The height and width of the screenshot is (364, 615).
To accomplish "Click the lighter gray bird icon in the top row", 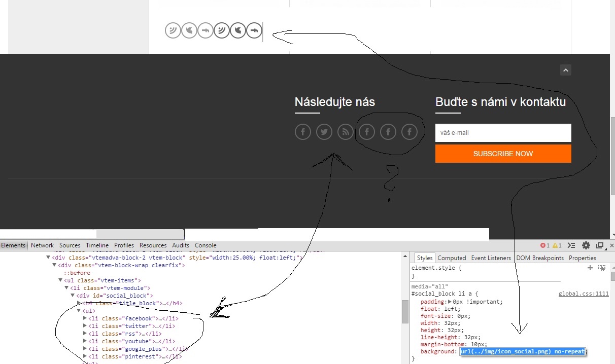I will 189,30.
